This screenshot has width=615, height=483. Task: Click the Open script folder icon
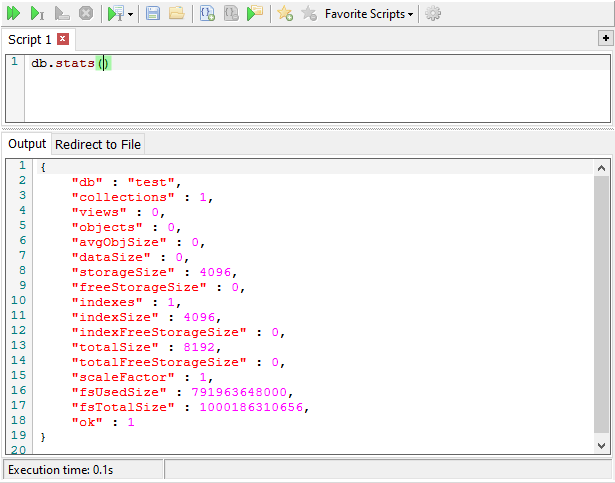coord(176,14)
